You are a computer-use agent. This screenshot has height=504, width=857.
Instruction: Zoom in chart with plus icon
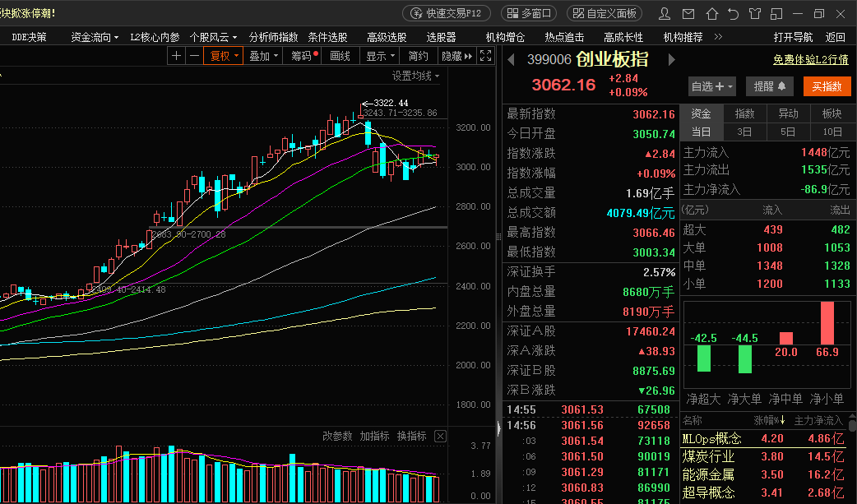(x=176, y=56)
